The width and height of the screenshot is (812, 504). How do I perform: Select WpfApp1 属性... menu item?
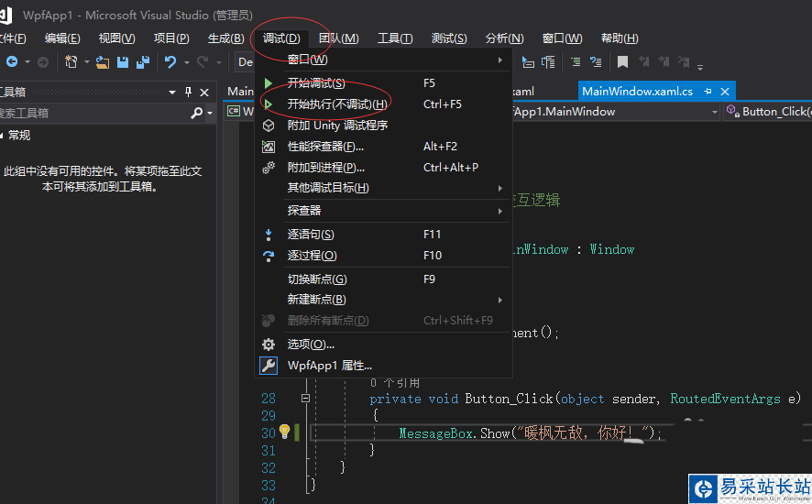[383, 366]
